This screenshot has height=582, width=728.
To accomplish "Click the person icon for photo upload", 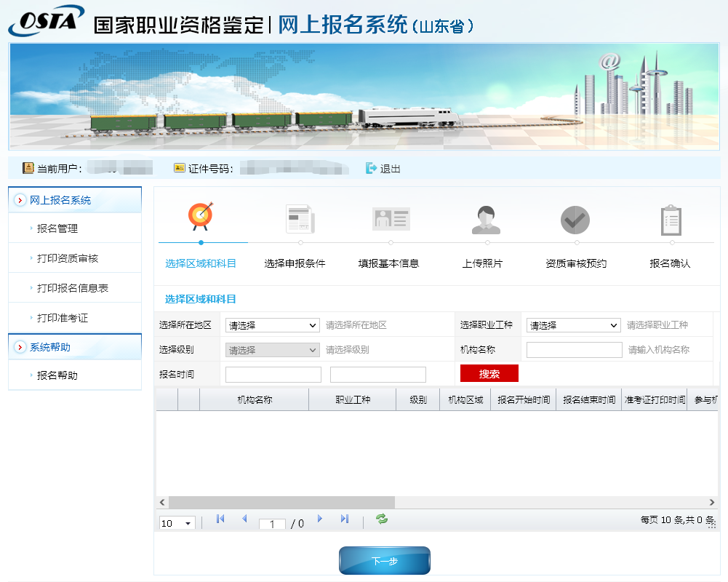I will pos(486,220).
